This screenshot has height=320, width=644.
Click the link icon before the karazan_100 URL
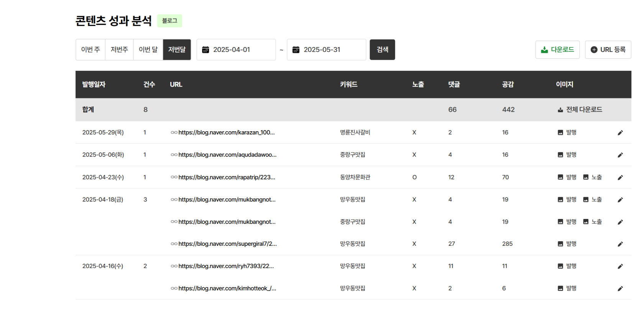tap(174, 133)
